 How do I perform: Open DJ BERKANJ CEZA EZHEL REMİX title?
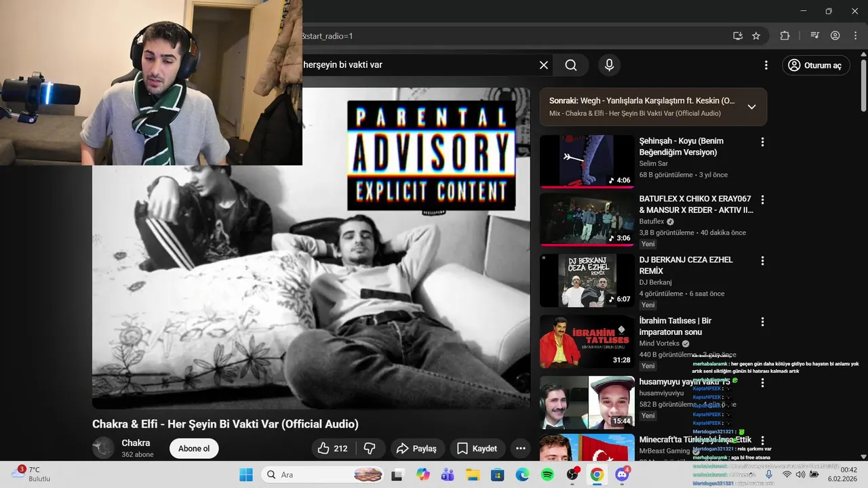tap(686, 266)
